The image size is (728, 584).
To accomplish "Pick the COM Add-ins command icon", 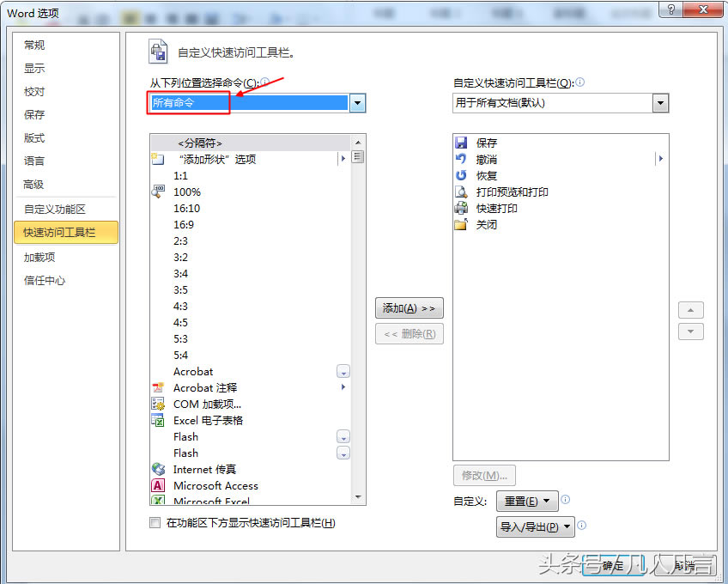I will [x=158, y=404].
